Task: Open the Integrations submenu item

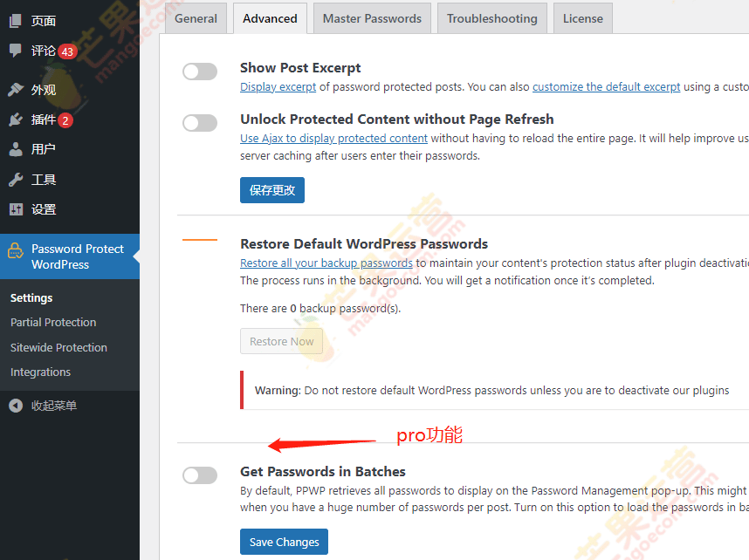Action: tap(39, 372)
